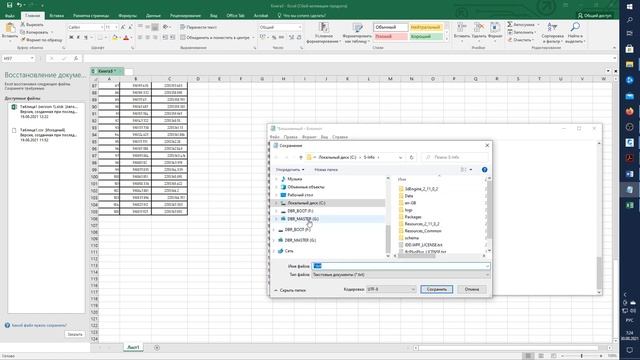Open the file type dropdown (Текстовые документы)
Viewport: 640px width, 360px height.
tap(401, 275)
